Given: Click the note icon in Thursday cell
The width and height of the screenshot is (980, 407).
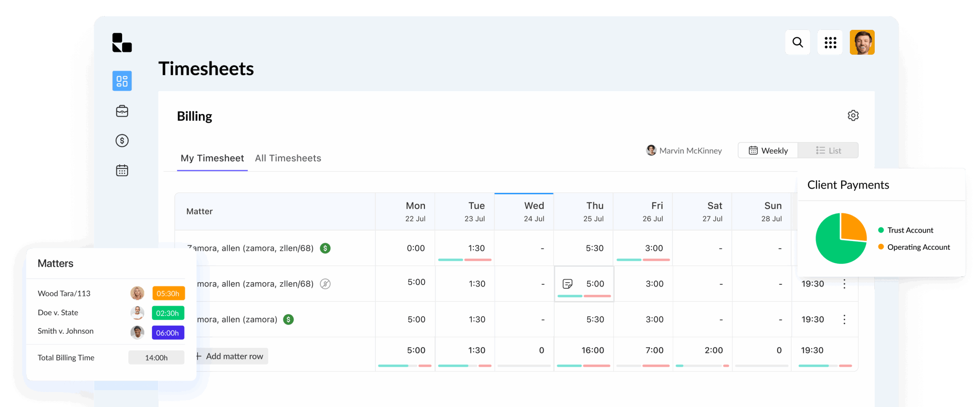Looking at the screenshot, I should click(567, 284).
